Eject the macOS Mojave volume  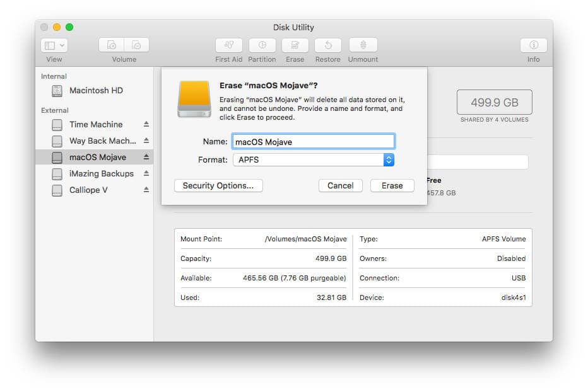tap(146, 157)
